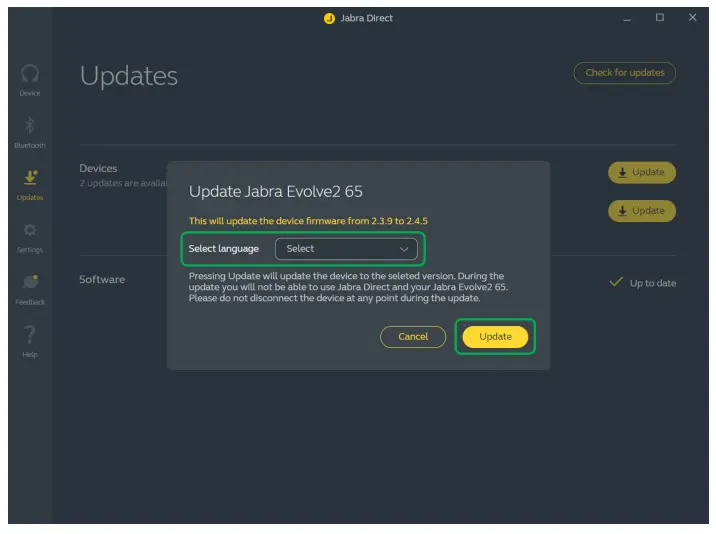716x534 pixels.
Task: Click the Devices section heading
Action: click(x=98, y=168)
